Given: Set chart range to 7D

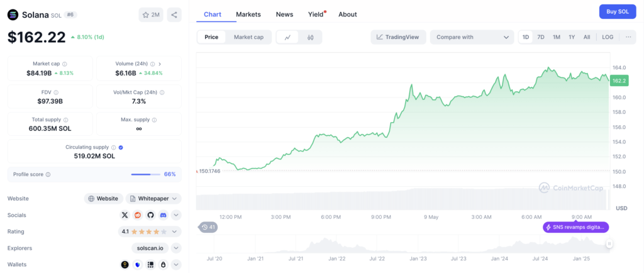Looking at the screenshot, I should pyautogui.click(x=541, y=37).
